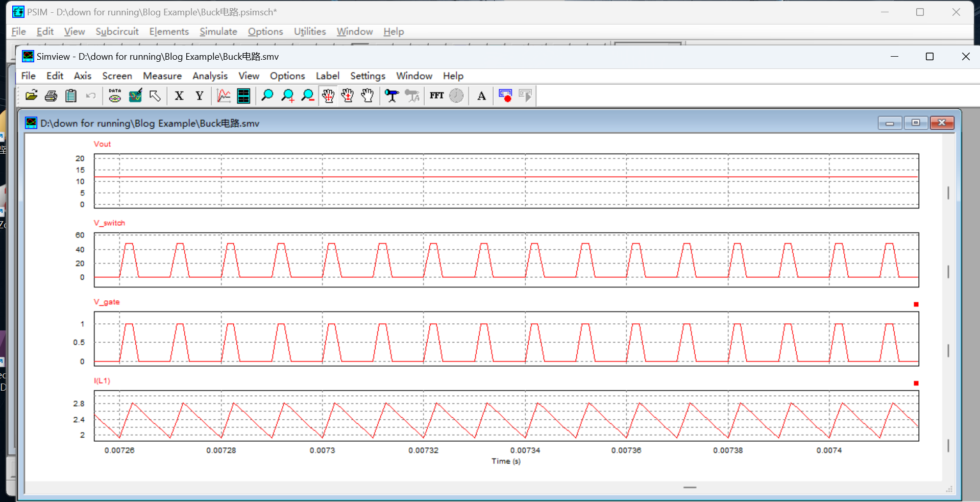980x502 pixels.
Task: Click the Zoom in magnifier icon
Action: click(288, 95)
